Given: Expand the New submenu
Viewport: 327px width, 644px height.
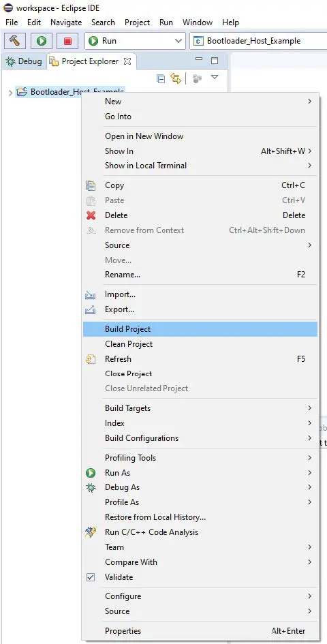Looking at the screenshot, I should [x=200, y=102].
